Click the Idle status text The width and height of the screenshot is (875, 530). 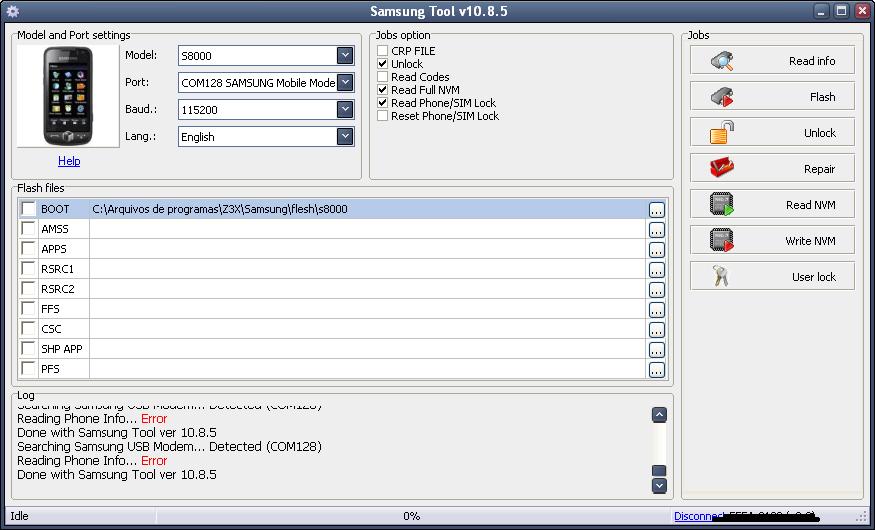coord(20,516)
